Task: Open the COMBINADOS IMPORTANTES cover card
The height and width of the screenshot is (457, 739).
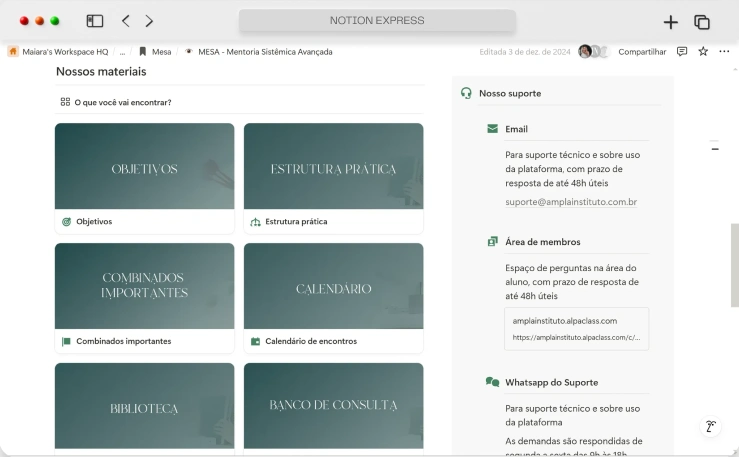Action: [x=144, y=286]
